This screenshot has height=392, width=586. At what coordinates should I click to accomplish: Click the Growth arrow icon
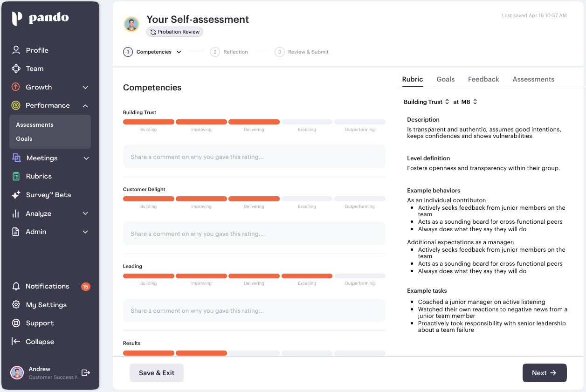pyautogui.click(x=16, y=87)
